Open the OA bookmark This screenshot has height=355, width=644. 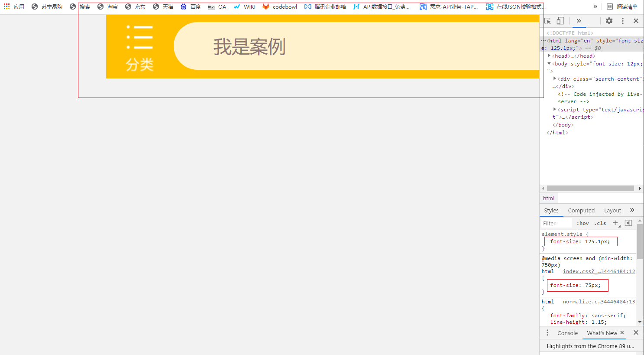(x=217, y=7)
